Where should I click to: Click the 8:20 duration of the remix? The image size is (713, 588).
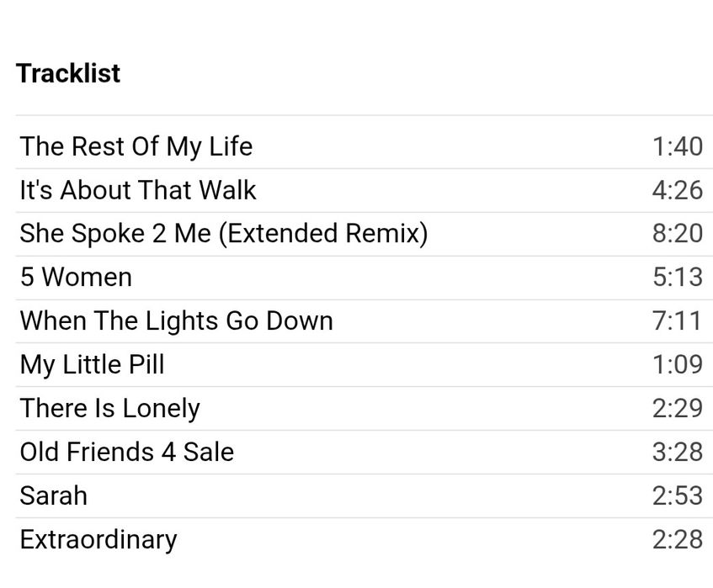click(x=677, y=233)
